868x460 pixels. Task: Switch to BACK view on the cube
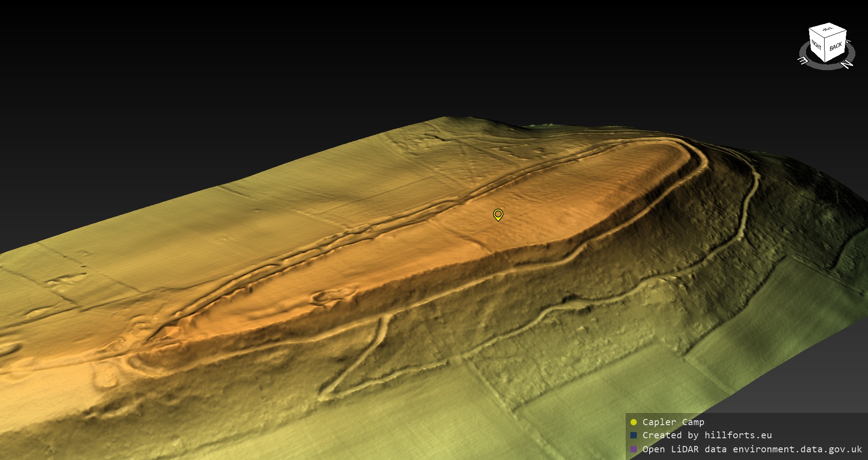[x=836, y=47]
